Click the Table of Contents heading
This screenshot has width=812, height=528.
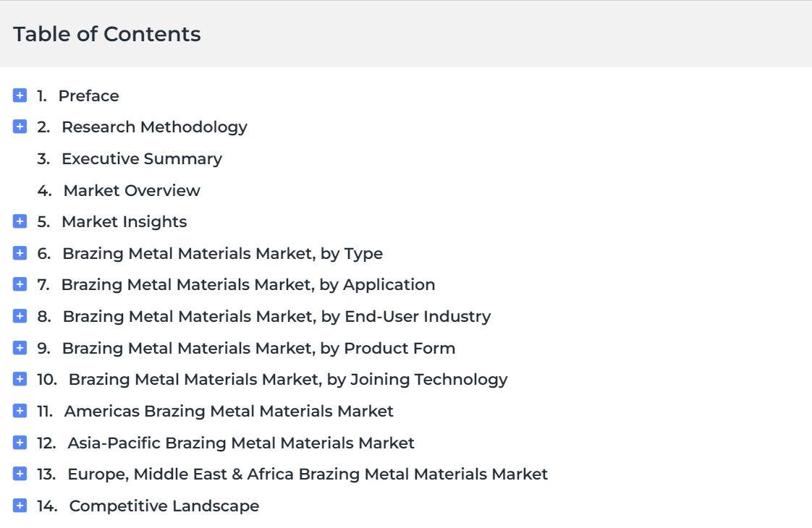[x=107, y=34]
